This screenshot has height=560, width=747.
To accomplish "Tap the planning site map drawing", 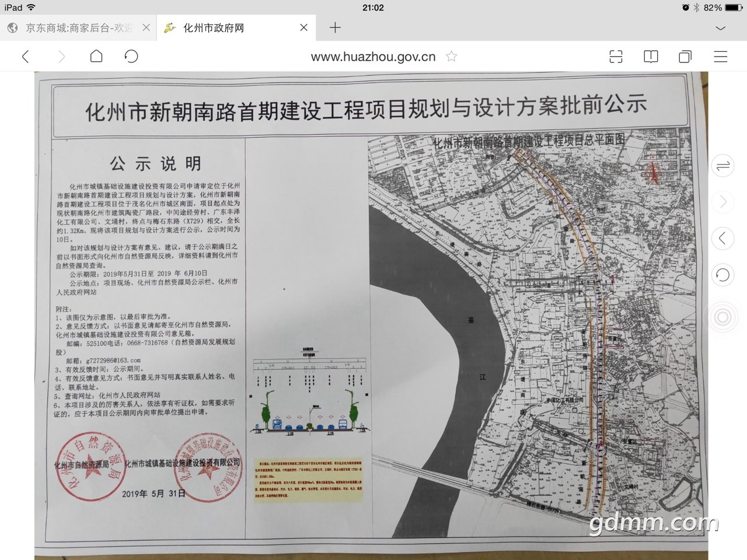I will click(530, 332).
